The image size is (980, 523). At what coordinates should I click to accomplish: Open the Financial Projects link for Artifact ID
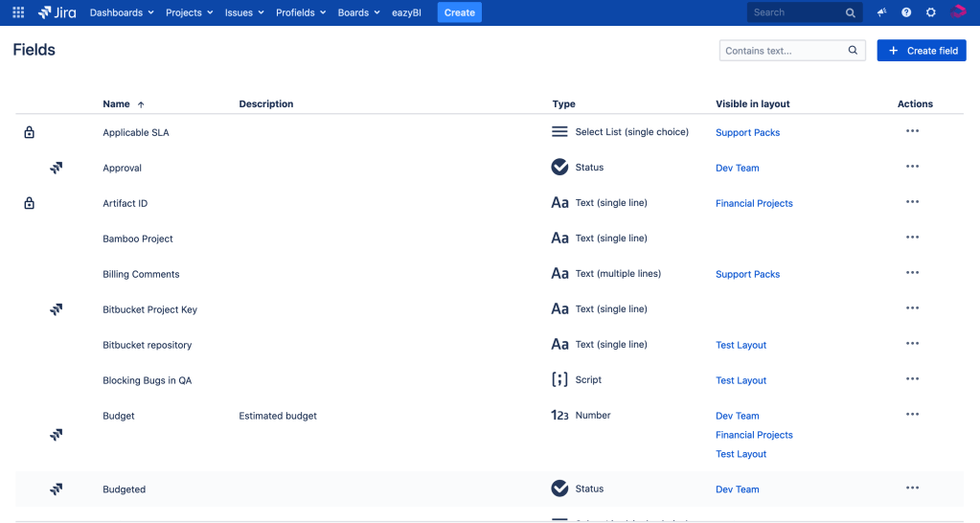754,203
